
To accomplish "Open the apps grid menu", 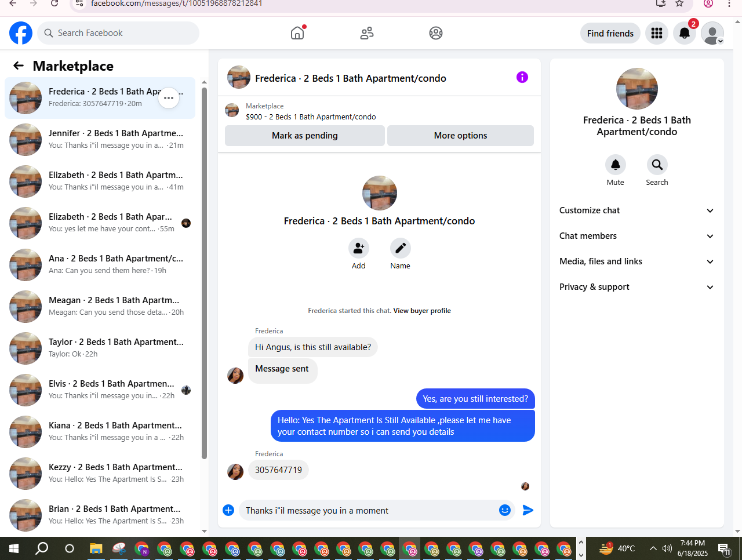I will (657, 33).
